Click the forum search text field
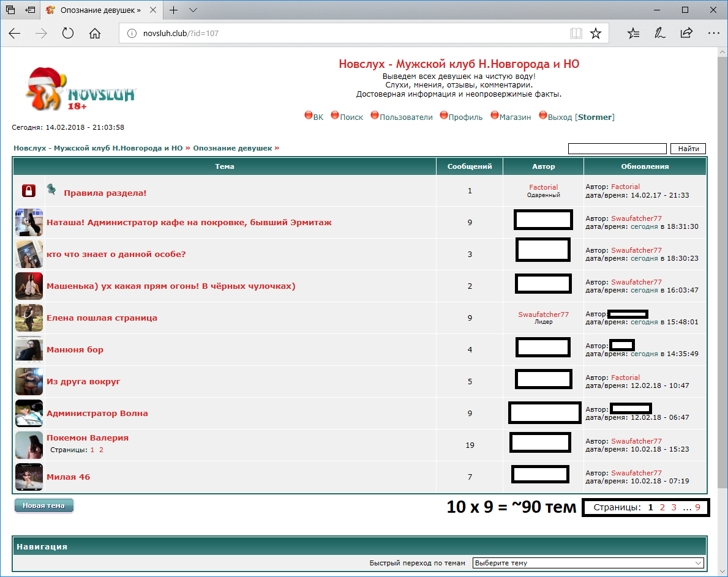Screen dimensions: 728x577 point(617,149)
